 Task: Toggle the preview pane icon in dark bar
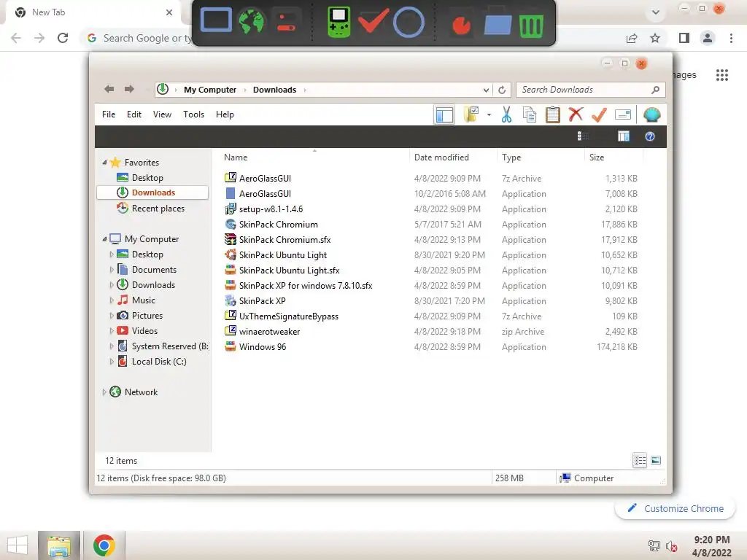tap(623, 136)
